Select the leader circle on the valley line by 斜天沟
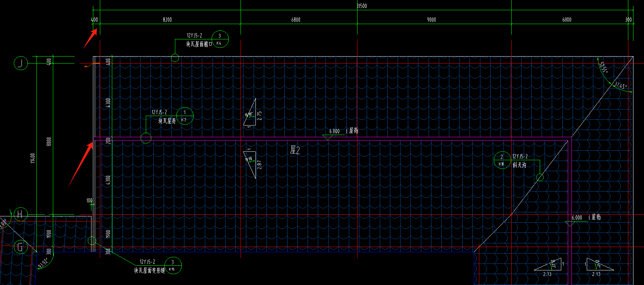Viewport: 644px width, 285px height. (540, 177)
